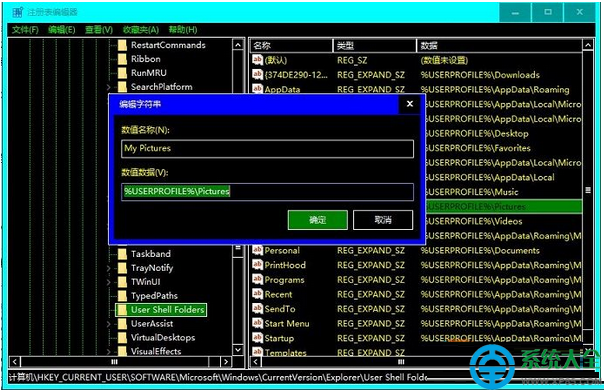The width and height of the screenshot is (604, 392).
Task: Select the TypedPaths folder icon
Action: click(x=122, y=295)
